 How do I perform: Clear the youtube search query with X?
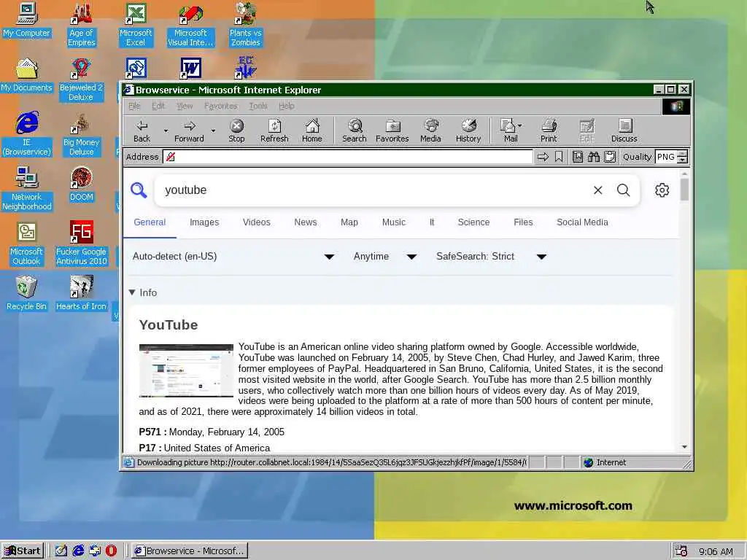pos(598,190)
